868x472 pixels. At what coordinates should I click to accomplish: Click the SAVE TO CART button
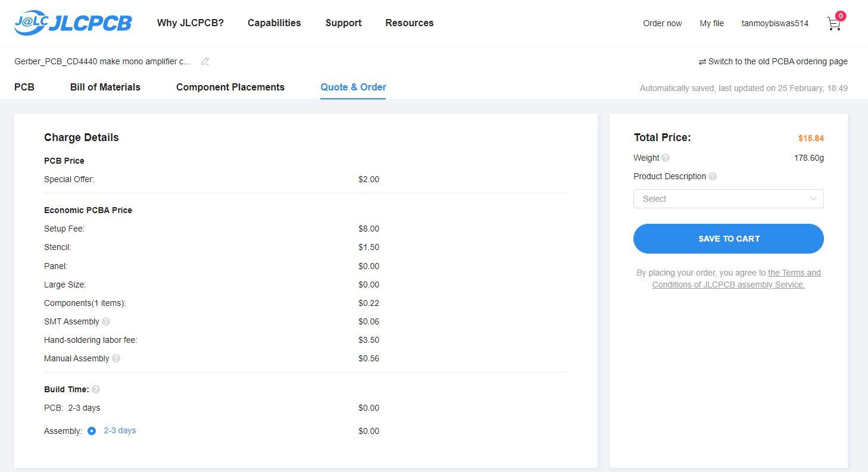729,239
